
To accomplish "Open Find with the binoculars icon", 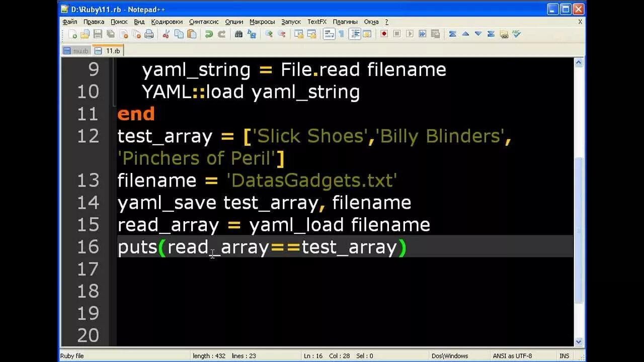I will coord(238,34).
